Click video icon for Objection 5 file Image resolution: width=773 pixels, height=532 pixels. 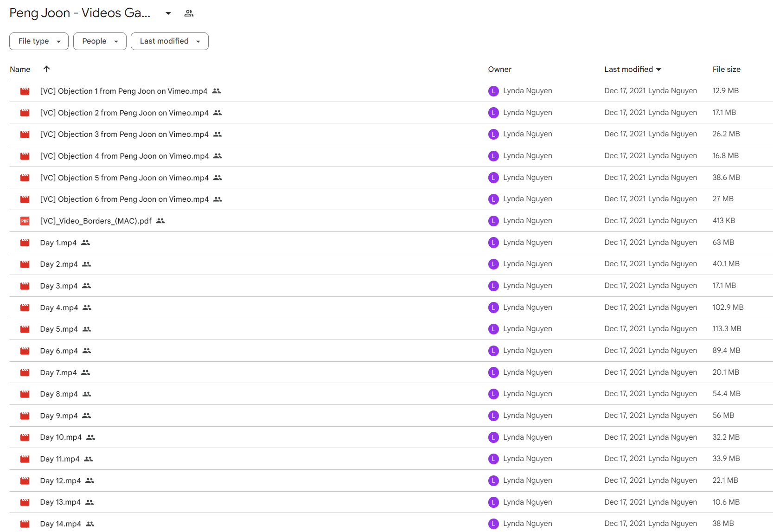coord(25,178)
